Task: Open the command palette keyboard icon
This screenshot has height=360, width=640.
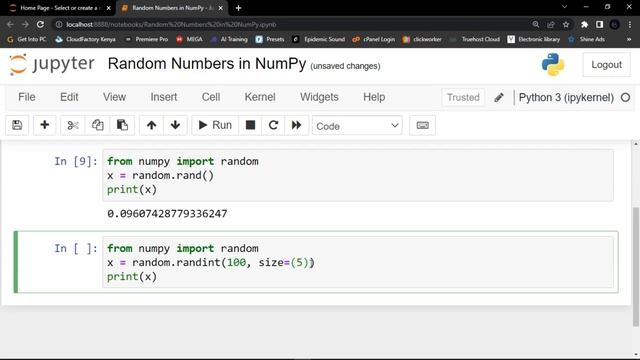Action: 422,125
